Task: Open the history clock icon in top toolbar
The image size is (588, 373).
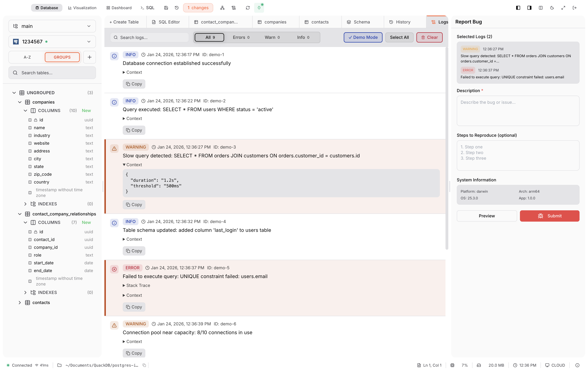Action: point(177,8)
